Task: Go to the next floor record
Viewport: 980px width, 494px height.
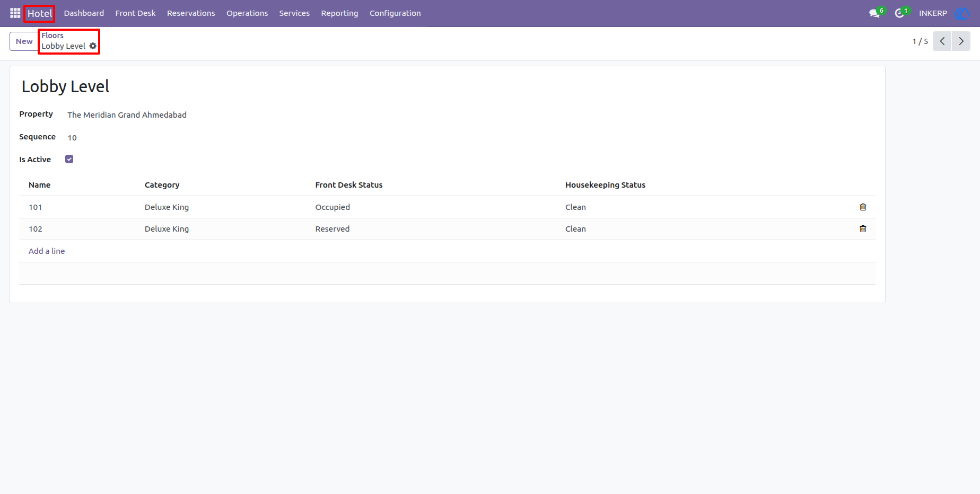Action: click(961, 41)
